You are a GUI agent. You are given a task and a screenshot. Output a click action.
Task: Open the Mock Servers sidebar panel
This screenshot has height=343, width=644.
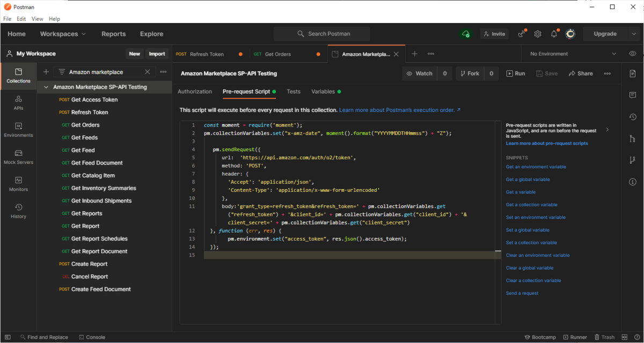[18, 157]
